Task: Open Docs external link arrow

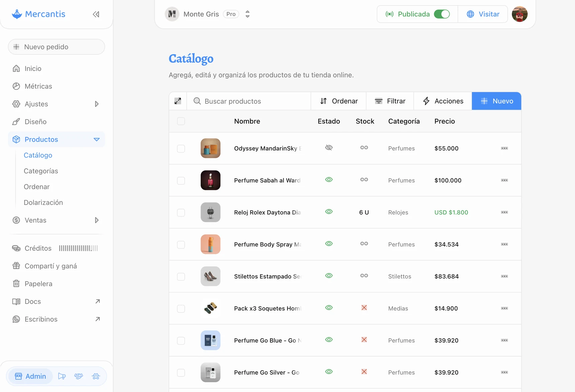Action: click(98, 302)
